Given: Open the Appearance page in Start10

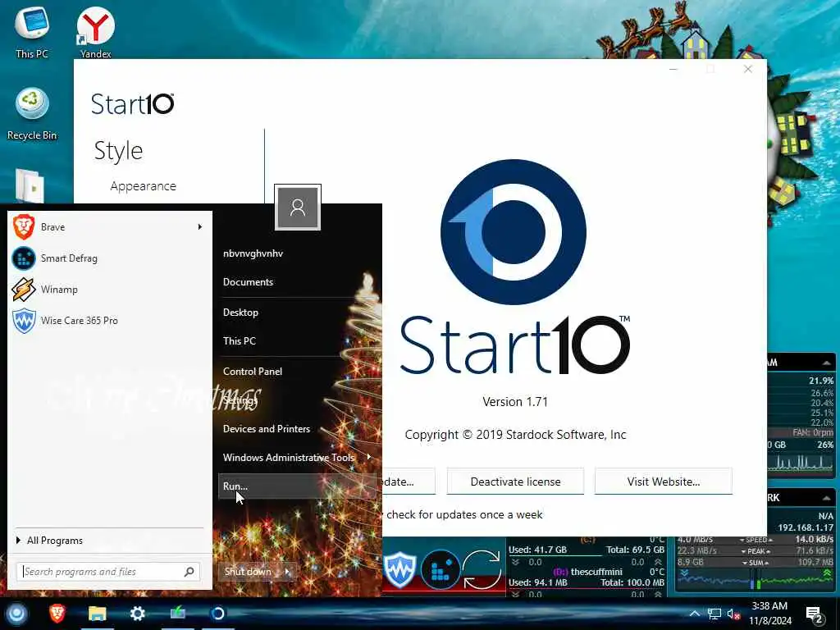Looking at the screenshot, I should pyautogui.click(x=143, y=186).
